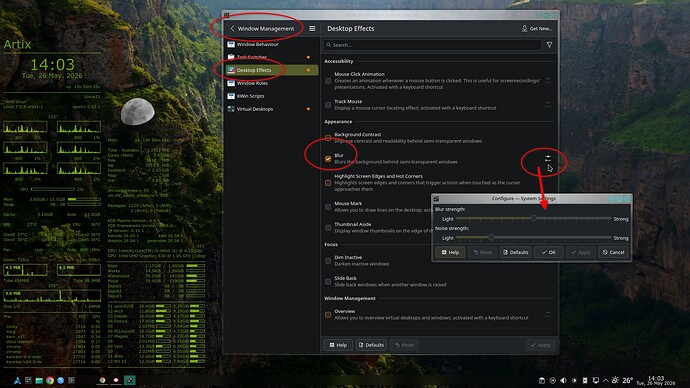Open brightness icon in system tray
690x388 pixels.
click(574, 381)
